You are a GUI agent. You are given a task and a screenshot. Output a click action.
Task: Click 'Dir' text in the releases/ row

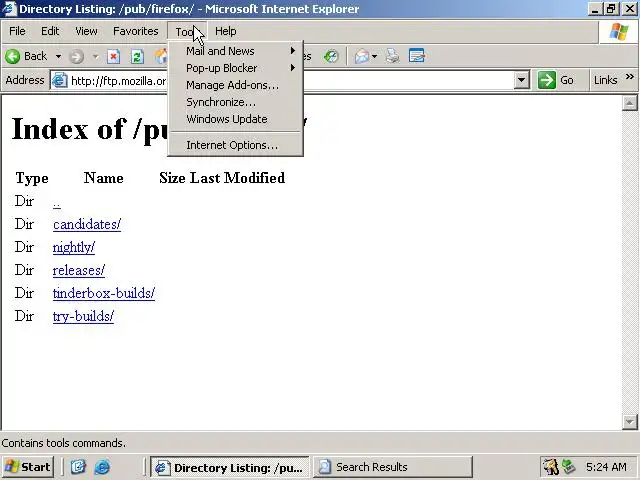pos(24,270)
